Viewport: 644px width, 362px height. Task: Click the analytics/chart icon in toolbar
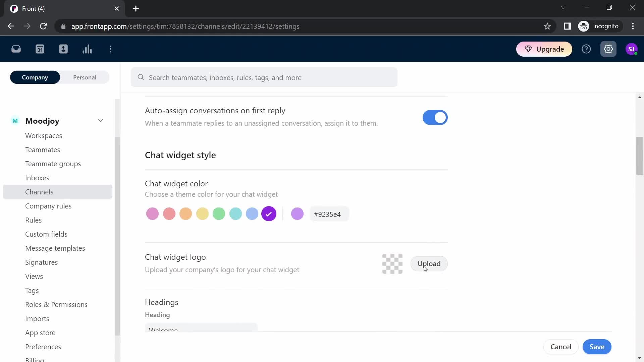(x=87, y=49)
